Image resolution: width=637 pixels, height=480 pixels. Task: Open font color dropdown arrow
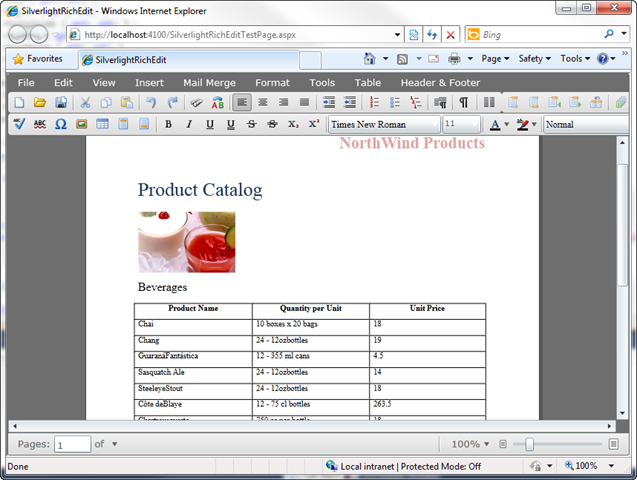[506, 124]
